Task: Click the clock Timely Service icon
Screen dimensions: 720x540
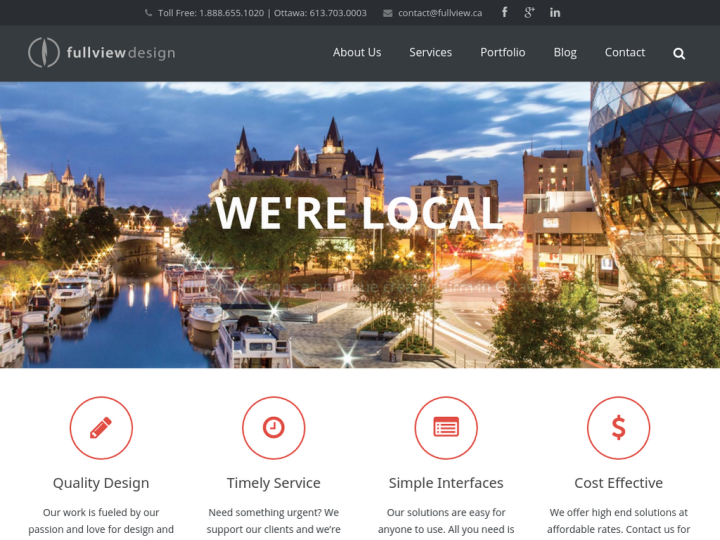Action: pos(273,428)
